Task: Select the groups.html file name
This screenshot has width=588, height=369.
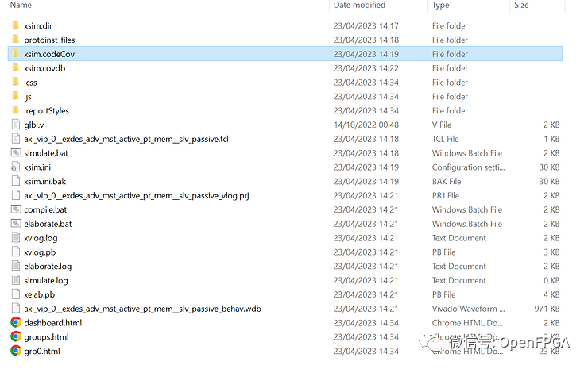Action: pos(47,337)
